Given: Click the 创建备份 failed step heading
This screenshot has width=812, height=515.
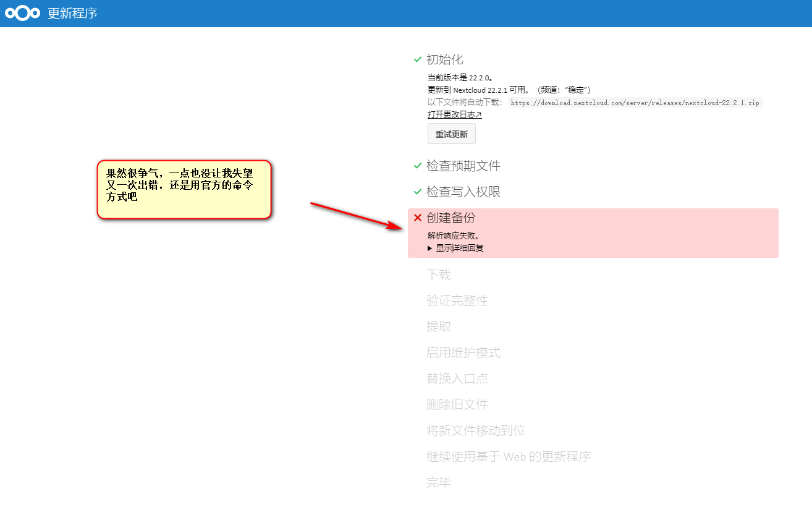Looking at the screenshot, I should pyautogui.click(x=451, y=218).
